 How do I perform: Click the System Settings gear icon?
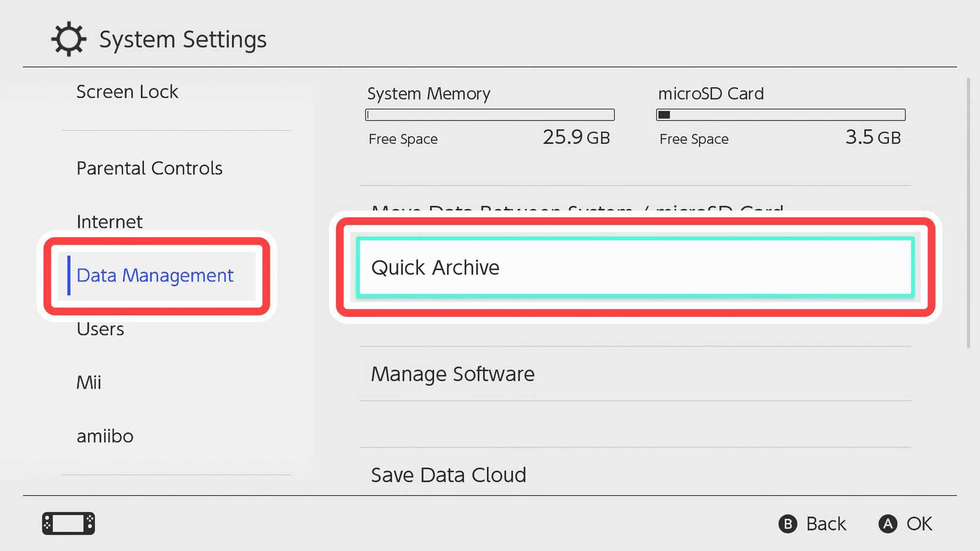click(67, 39)
